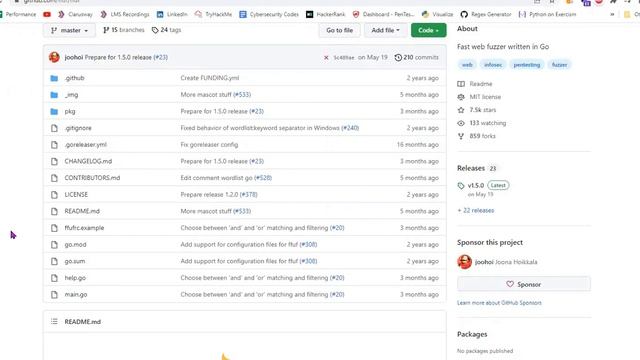
Task: Click the go.mod file icon
Action: (54, 245)
